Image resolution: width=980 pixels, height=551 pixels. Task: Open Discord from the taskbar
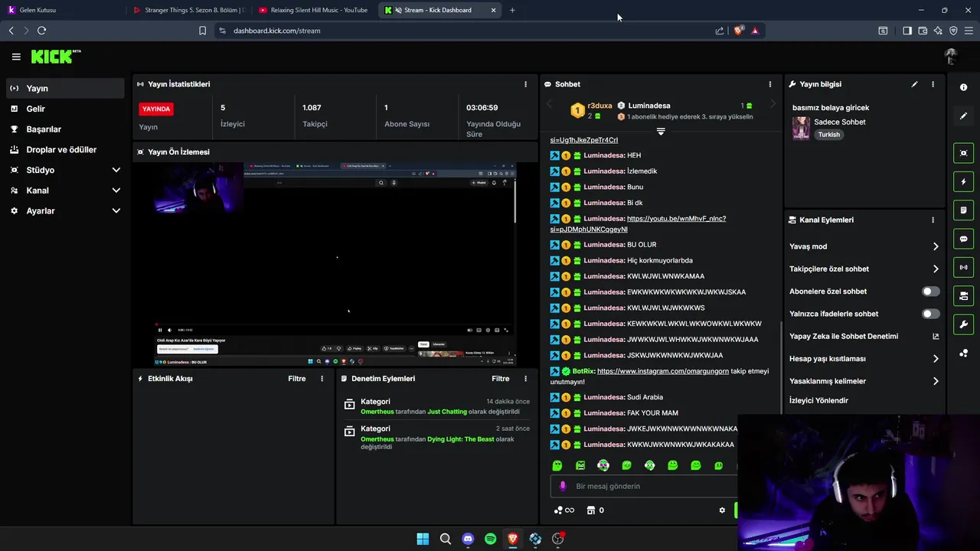[468, 539]
